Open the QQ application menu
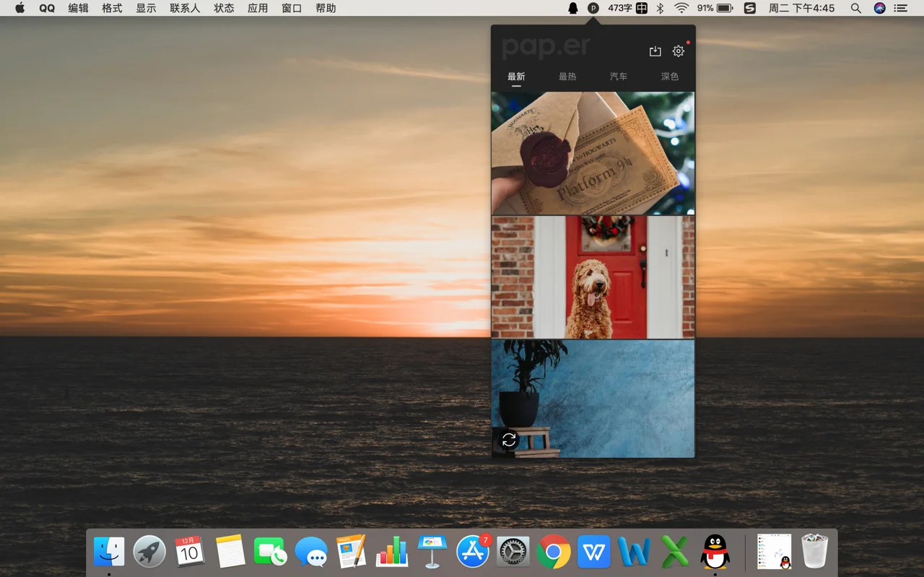This screenshot has width=924, height=577. (x=47, y=8)
